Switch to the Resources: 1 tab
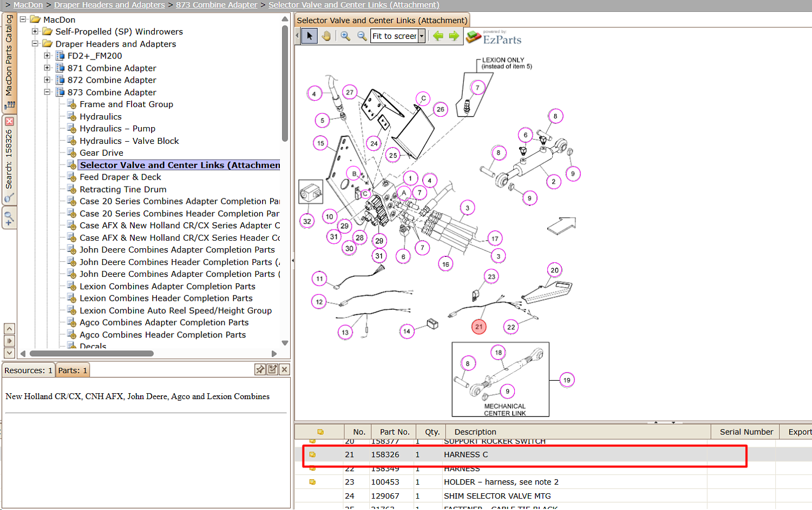The height and width of the screenshot is (510, 812). click(x=28, y=370)
